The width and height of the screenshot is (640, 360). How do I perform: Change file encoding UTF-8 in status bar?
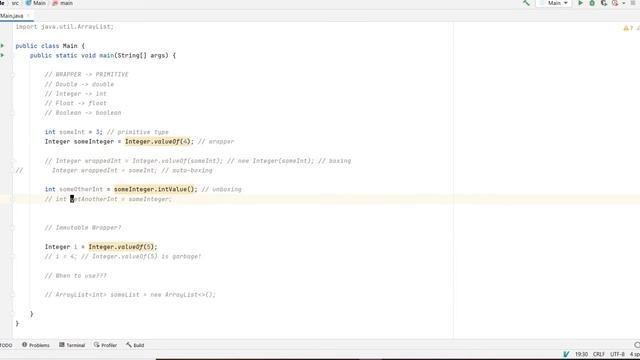coord(618,354)
